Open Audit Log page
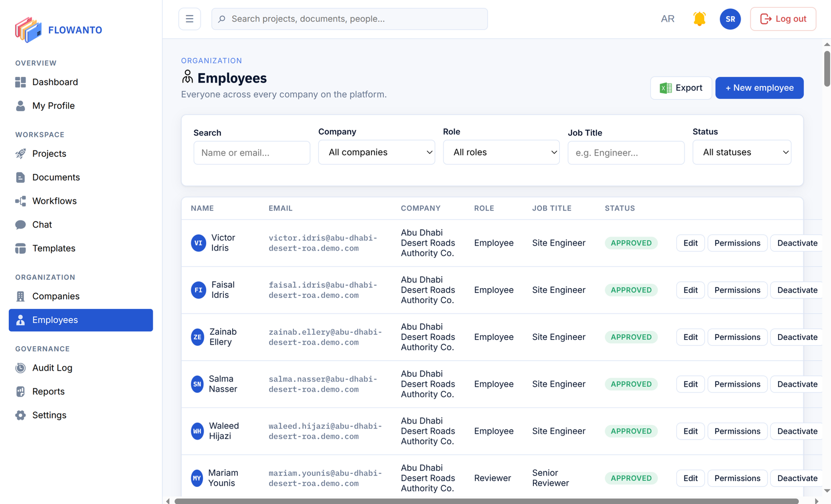The height and width of the screenshot is (504, 831). click(81, 368)
